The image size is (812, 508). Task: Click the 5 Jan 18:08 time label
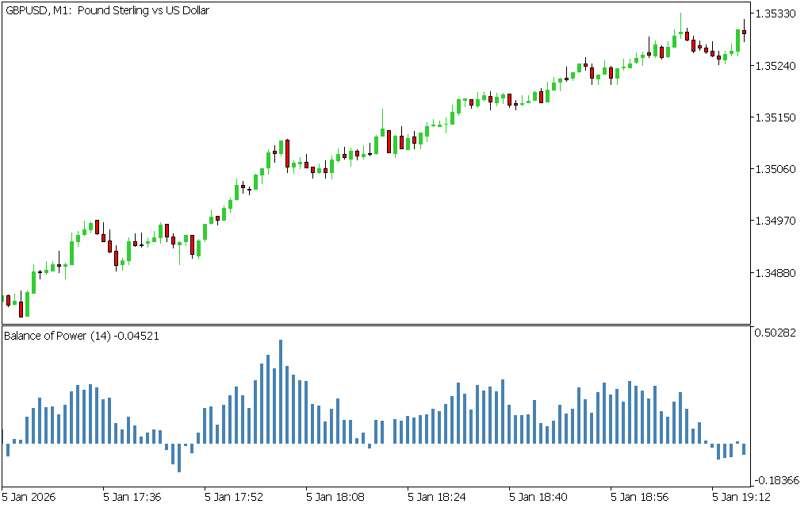pyautogui.click(x=335, y=497)
